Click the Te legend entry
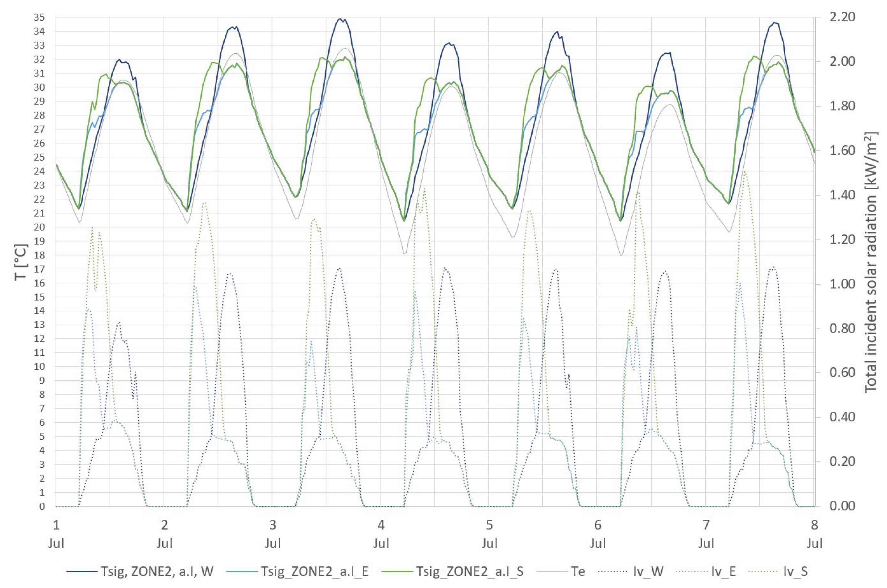This screenshot has width=887, height=588. [578, 571]
